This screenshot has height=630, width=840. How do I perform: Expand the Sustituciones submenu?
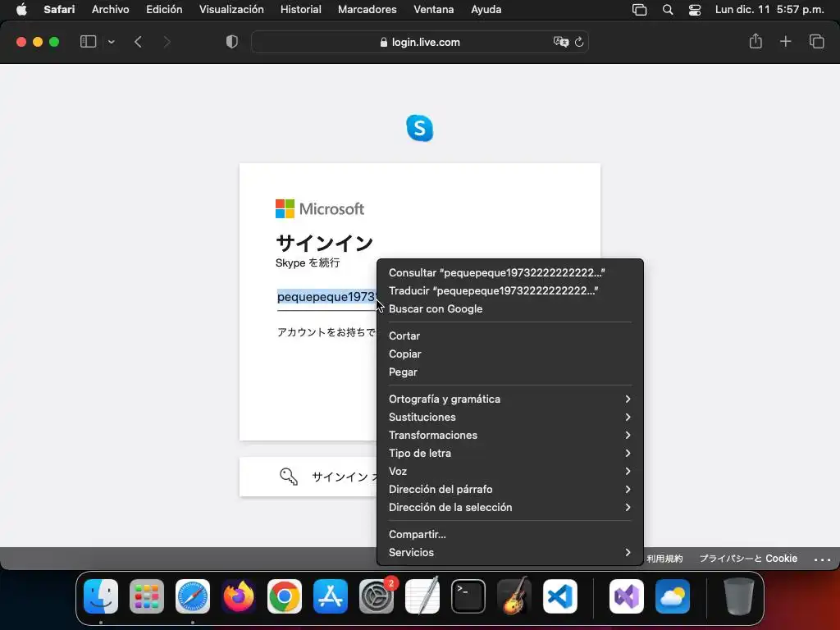pos(510,417)
